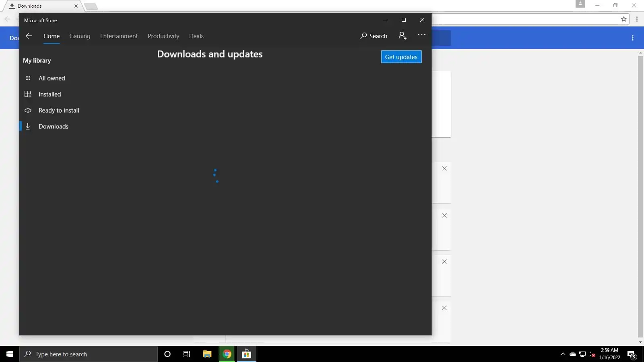Open Task View on the taskbar
Viewport: 644px width, 362px height.
point(187,354)
